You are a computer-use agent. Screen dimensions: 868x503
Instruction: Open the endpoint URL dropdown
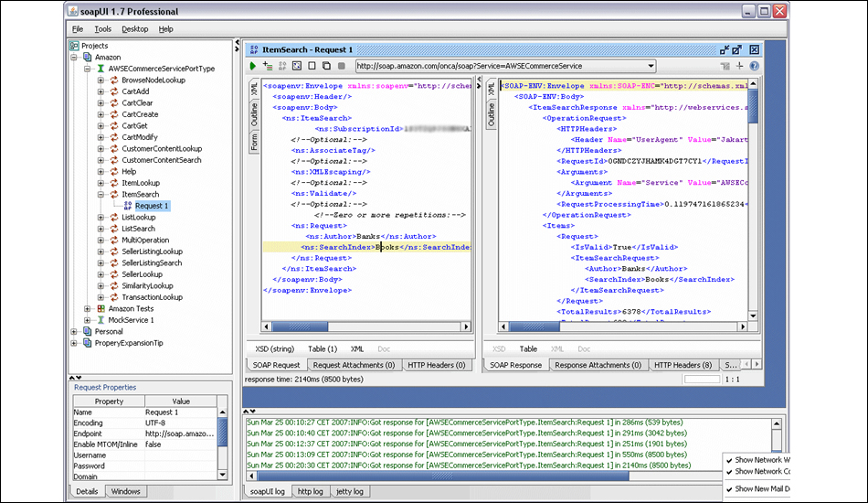(651, 66)
